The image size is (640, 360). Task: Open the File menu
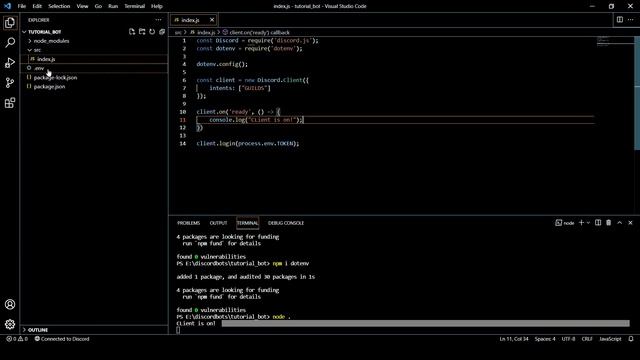[22, 6]
